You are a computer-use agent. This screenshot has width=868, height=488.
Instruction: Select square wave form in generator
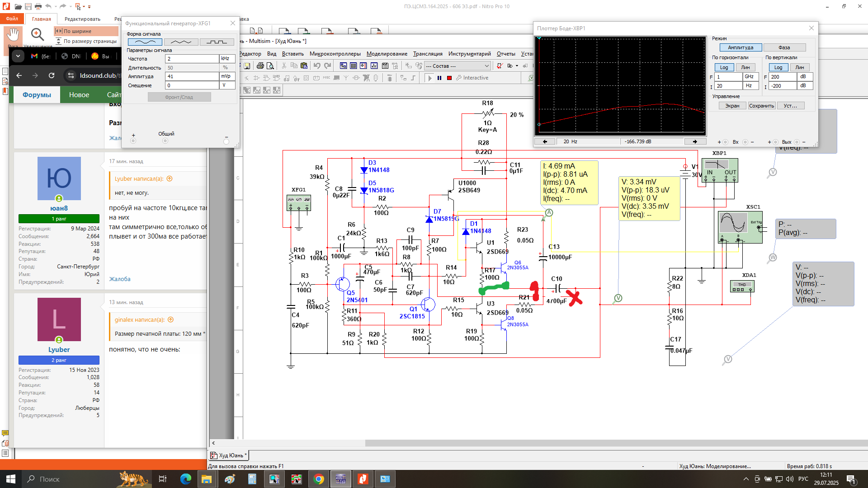pos(217,42)
